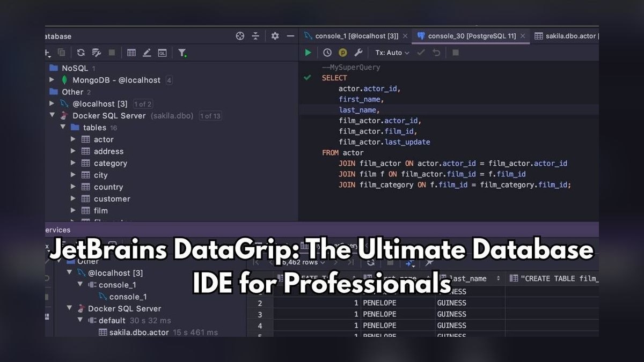The image size is (644, 362).
Task: Run the query with green Execute arrow
Action: [308, 53]
